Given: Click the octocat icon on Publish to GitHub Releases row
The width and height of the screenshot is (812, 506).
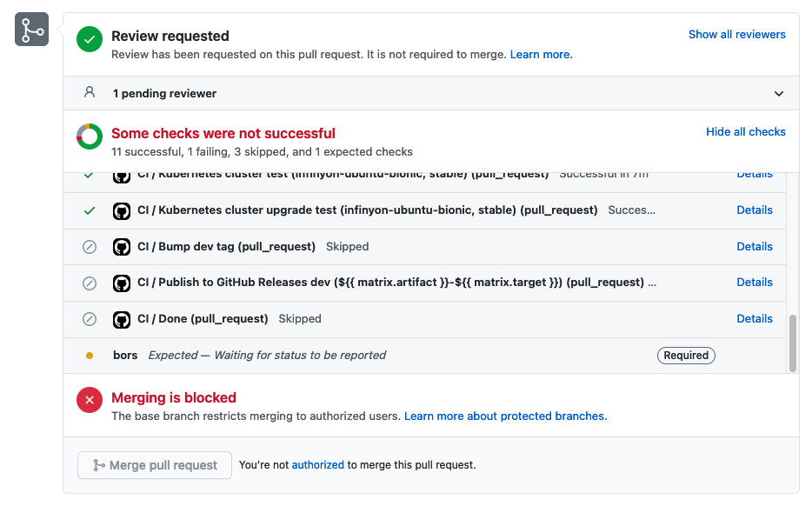Looking at the screenshot, I should click(121, 282).
